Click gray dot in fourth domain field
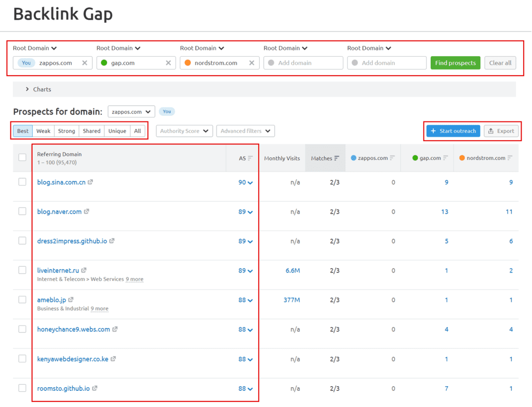 click(x=271, y=63)
